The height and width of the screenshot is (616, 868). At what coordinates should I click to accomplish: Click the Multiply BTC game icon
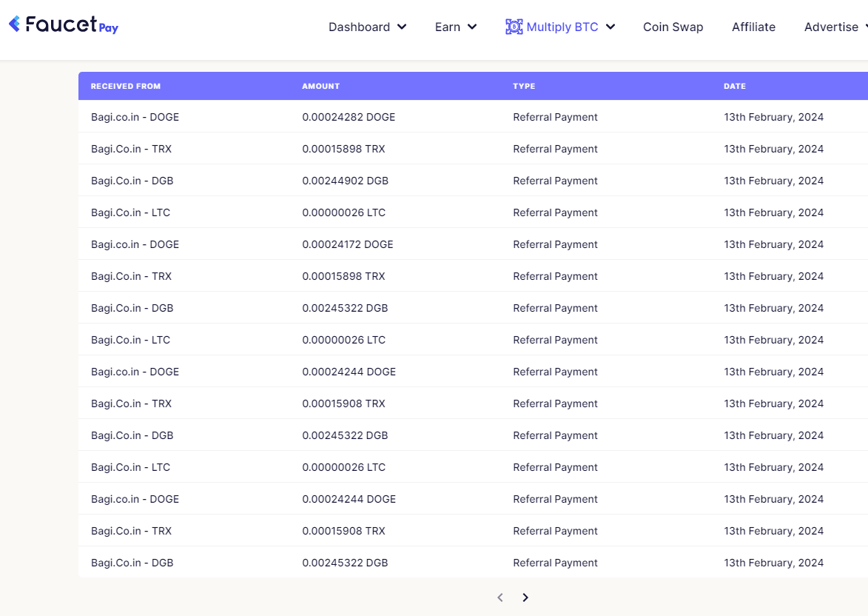pyautogui.click(x=514, y=27)
